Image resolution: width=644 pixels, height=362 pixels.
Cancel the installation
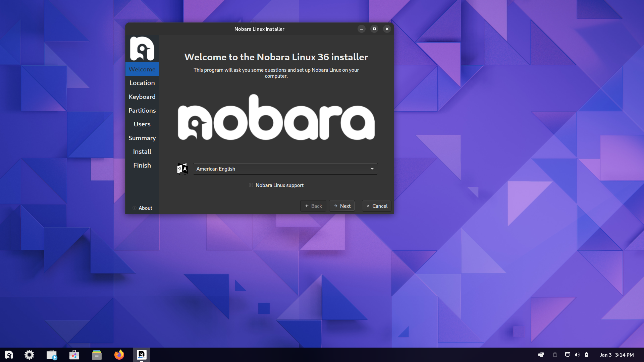click(377, 206)
